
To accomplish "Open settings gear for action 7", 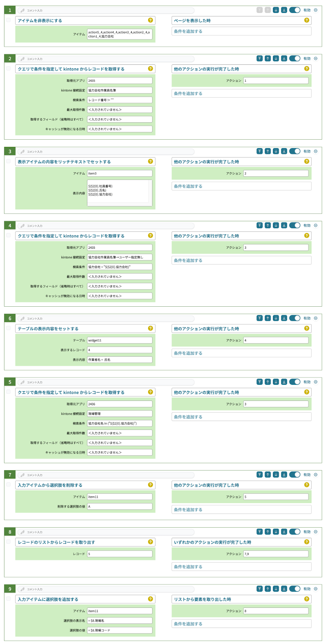I will click(316, 475).
